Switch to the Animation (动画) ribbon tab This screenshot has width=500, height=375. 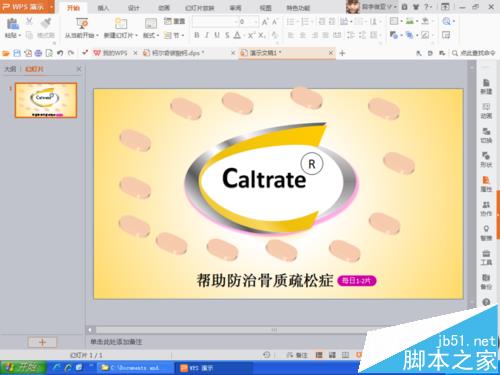tap(164, 8)
